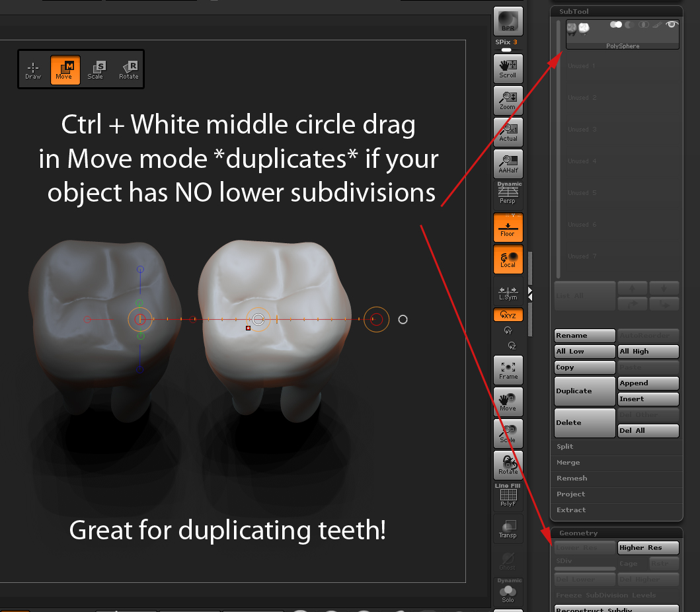The image size is (700, 612).
Task: Click the SDiv slider in Geometry
Action: point(584,563)
